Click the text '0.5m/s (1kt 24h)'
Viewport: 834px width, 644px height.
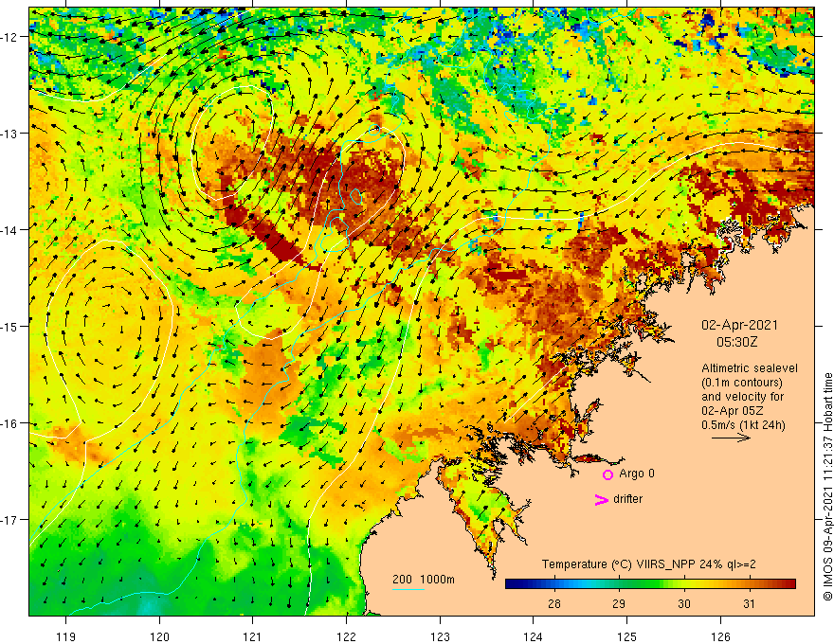pos(743,425)
